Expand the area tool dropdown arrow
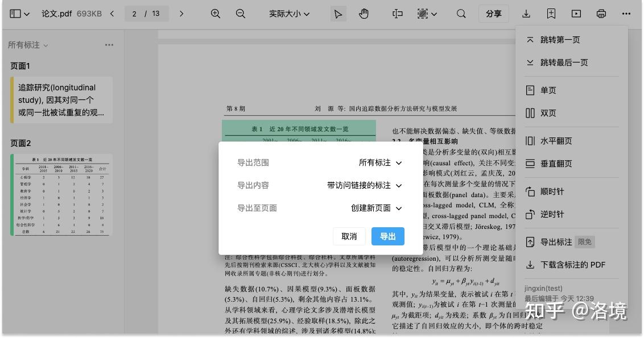This screenshot has height=338, width=644. click(x=434, y=14)
